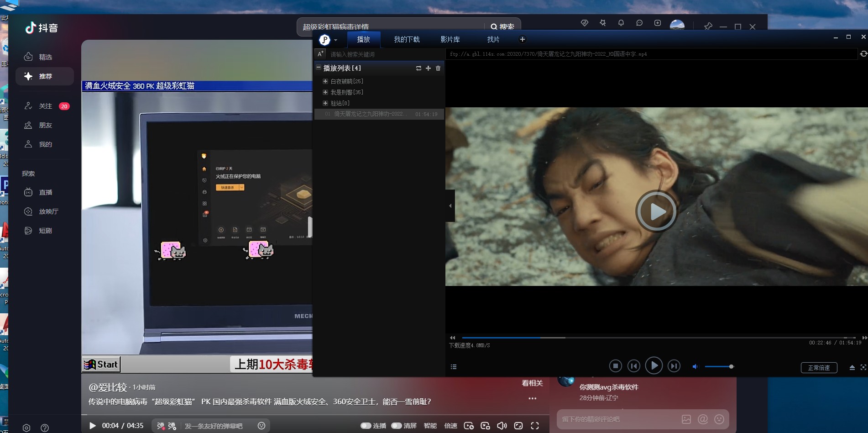Attach image to Douyin comment
Viewport: 868px width, 433px height.
[x=686, y=419]
